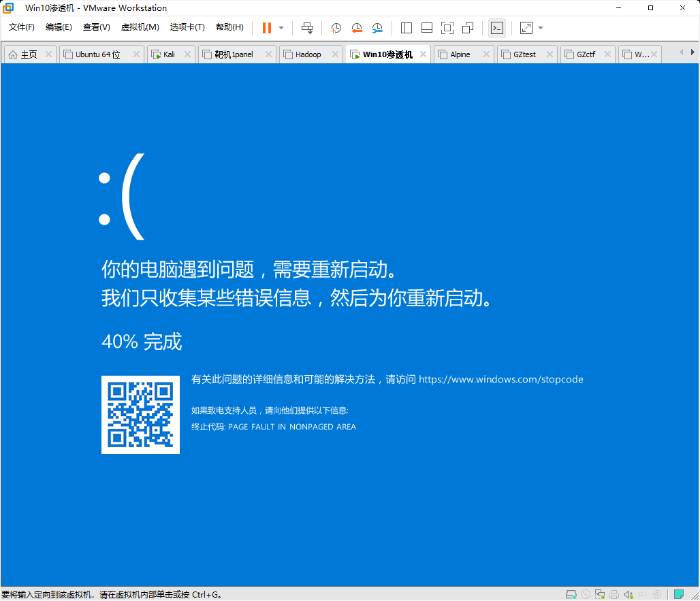Click the BSOD QR code in guest
The image size is (700, 601).
coord(140,415)
